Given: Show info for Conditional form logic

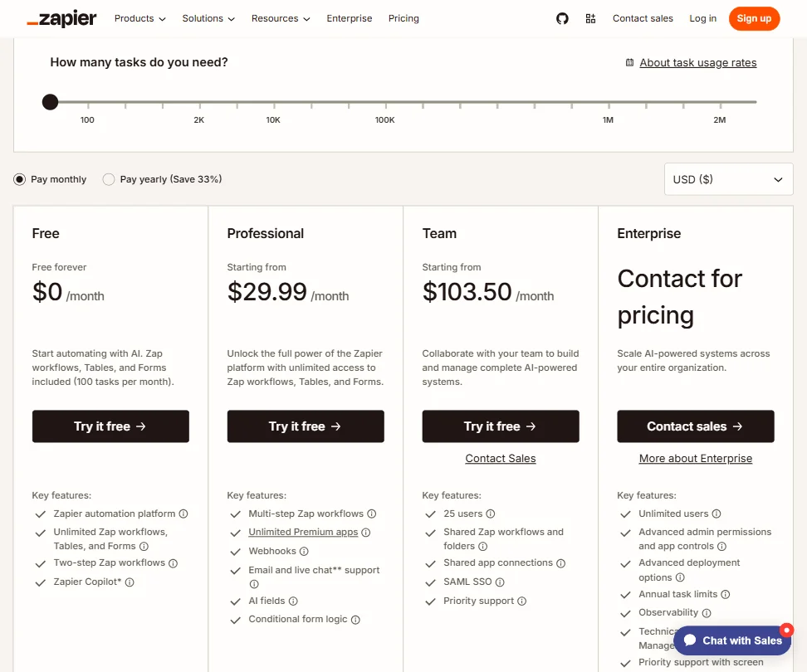Looking at the screenshot, I should 355,620.
